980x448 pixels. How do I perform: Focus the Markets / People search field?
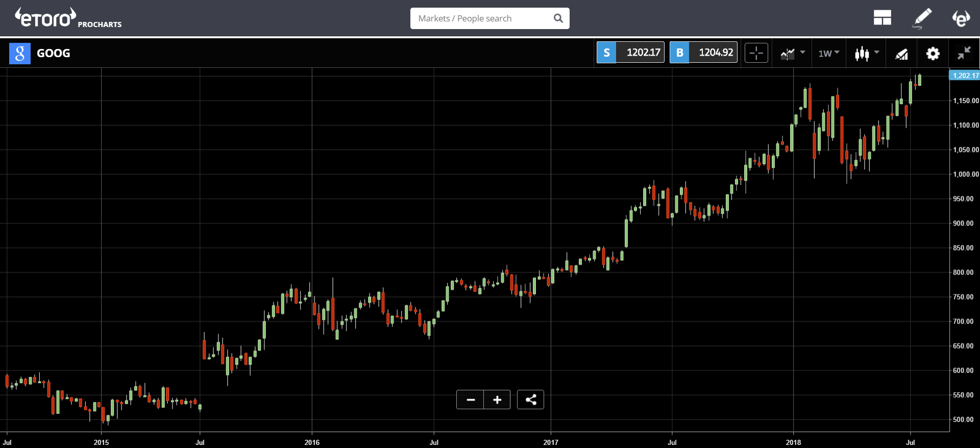tap(489, 18)
